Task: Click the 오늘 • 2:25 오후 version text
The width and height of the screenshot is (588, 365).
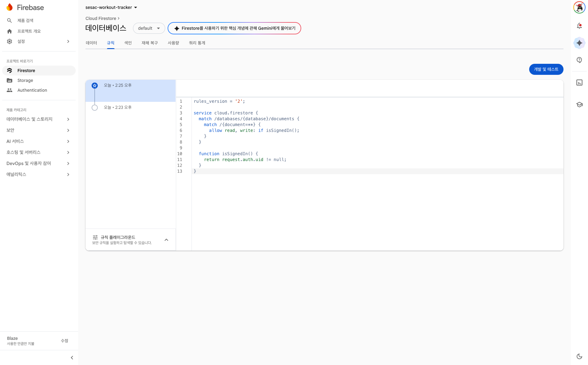Action: coord(118,85)
